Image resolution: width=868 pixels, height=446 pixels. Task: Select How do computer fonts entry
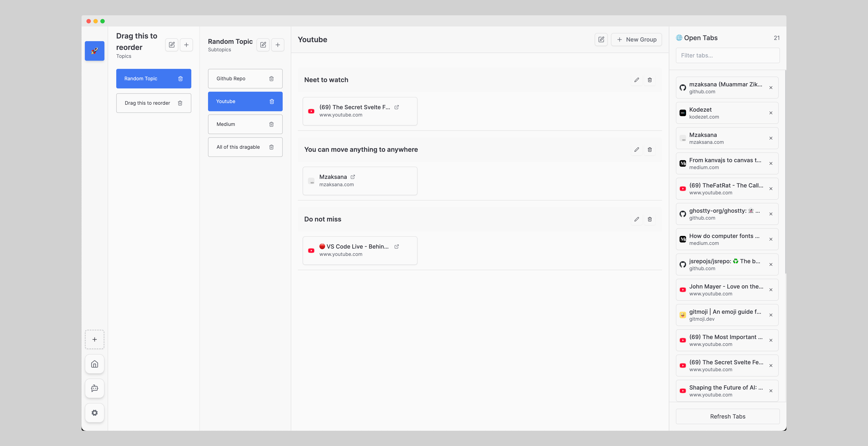727,239
